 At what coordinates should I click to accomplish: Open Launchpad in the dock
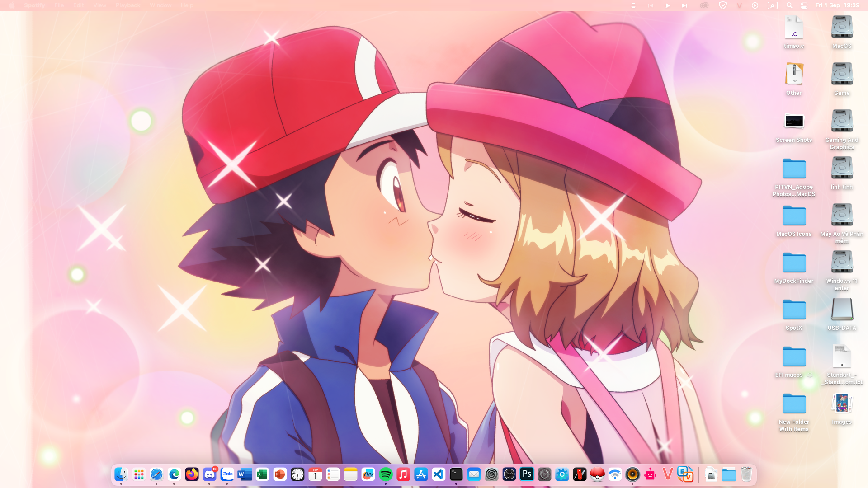click(x=139, y=474)
